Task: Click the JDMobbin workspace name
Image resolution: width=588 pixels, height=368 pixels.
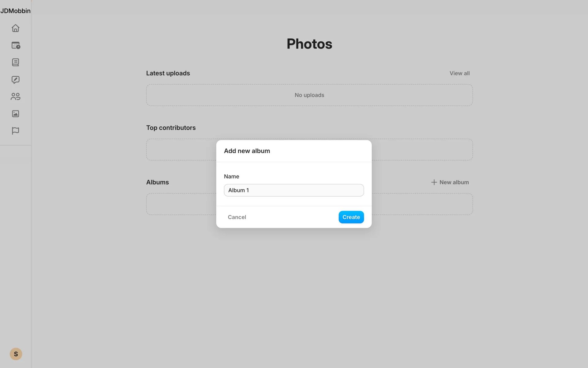Action: 15,11
